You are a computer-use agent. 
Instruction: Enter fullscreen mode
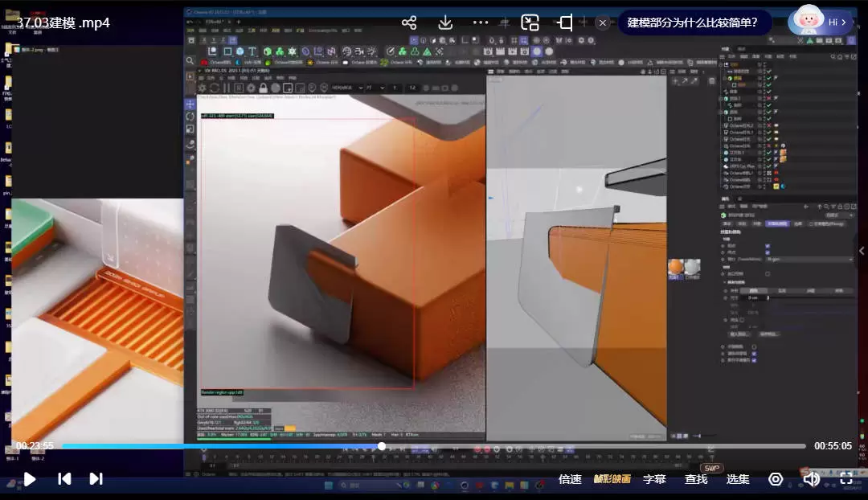pyautogui.click(x=846, y=479)
